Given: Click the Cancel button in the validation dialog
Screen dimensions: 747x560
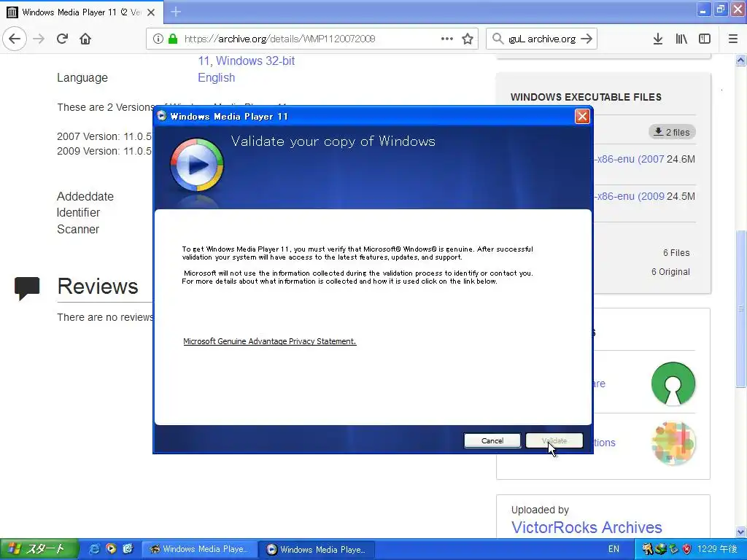Looking at the screenshot, I should [x=492, y=440].
